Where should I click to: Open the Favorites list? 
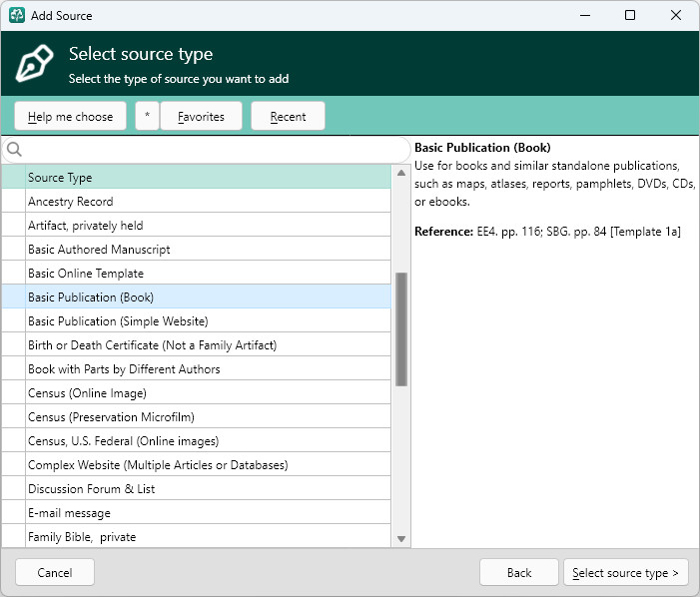[x=201, y=116]
